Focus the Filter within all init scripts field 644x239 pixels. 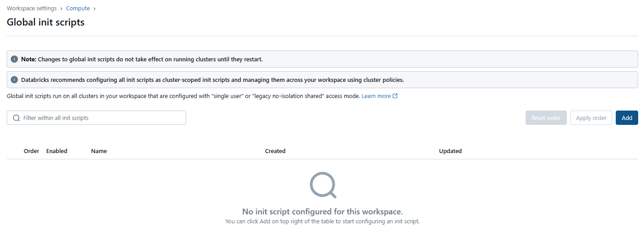(96, 118)
